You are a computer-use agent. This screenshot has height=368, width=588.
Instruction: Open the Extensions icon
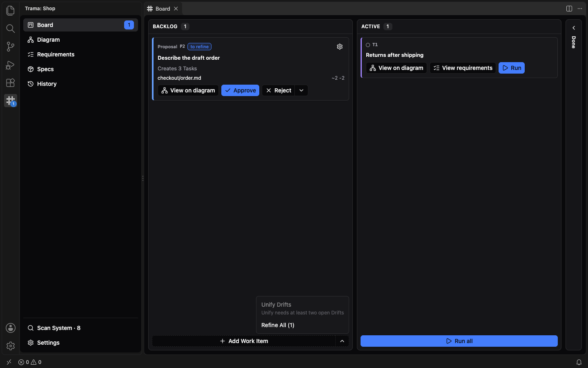(11, 83)
